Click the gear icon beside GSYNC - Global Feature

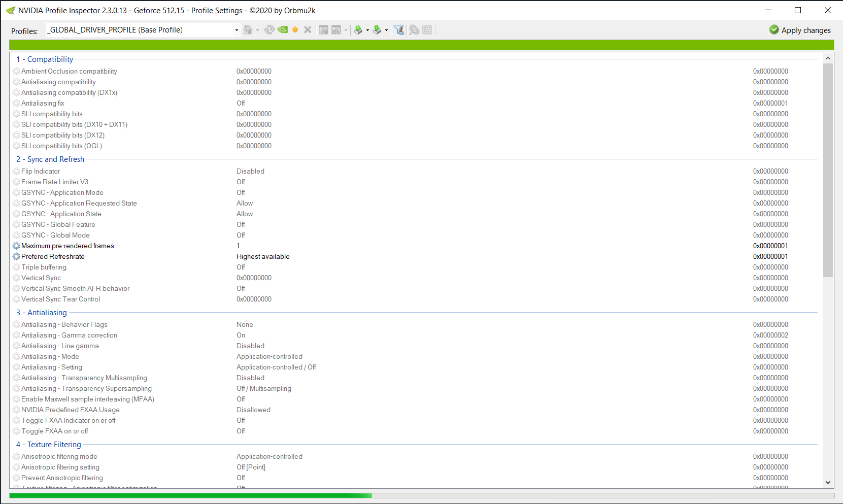coord(16,224)
